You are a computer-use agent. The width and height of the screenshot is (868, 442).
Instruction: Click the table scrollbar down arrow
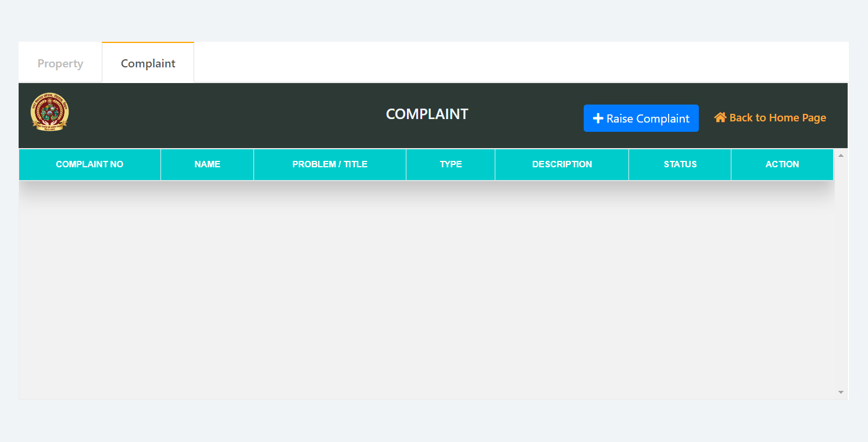click(x=841, y=392)
